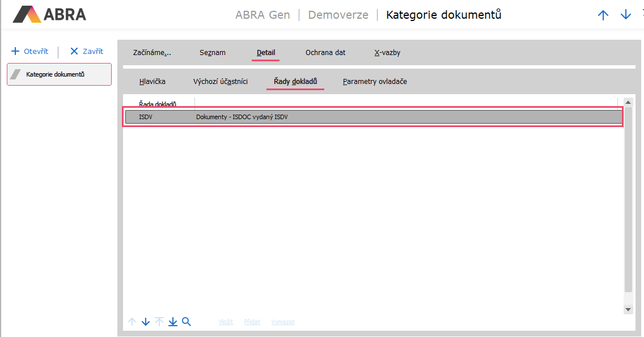Jump to first record arrow below grid
Screen dimensions: 644x337
pos(159,322)
